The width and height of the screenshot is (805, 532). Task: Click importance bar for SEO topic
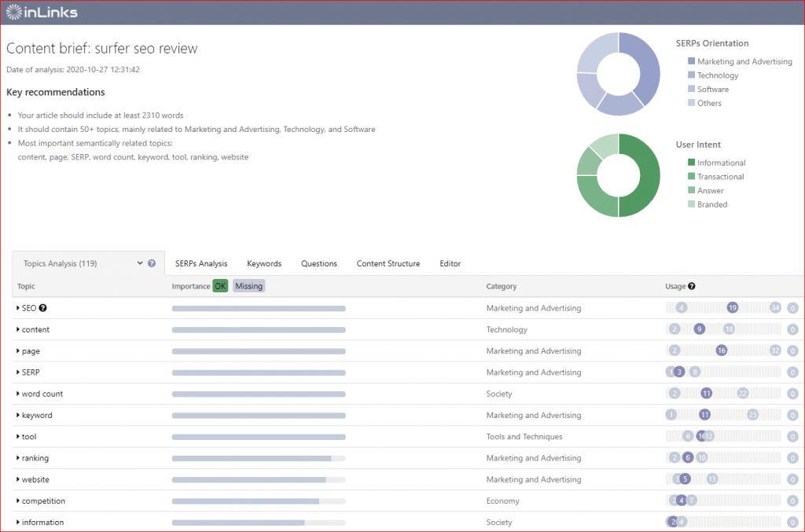259,308
